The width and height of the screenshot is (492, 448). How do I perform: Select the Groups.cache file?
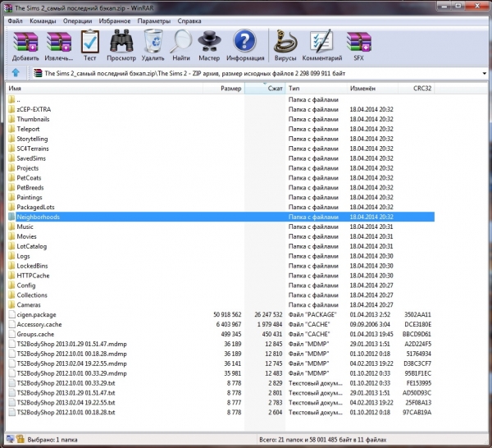[x=35, y=334]
